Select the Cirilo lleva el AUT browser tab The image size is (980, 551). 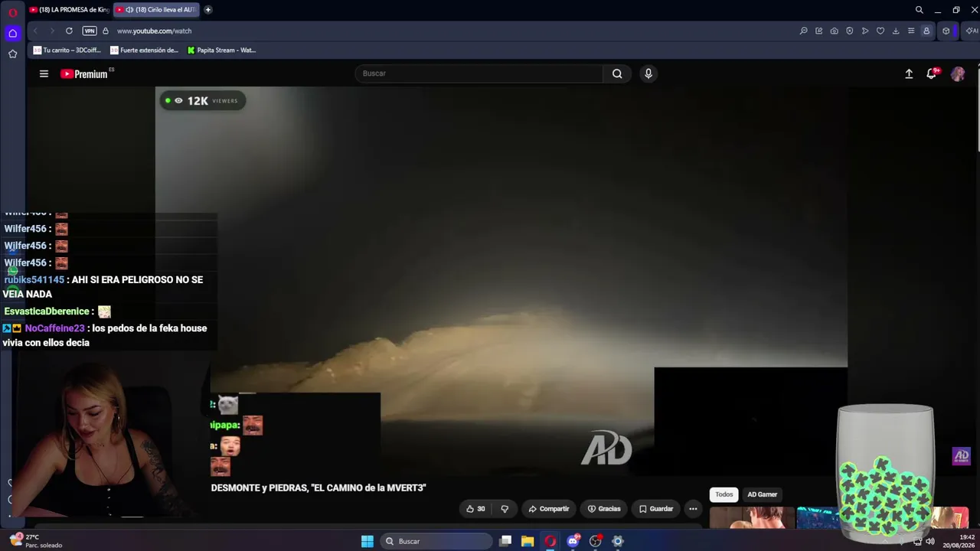tap(156, 10)
